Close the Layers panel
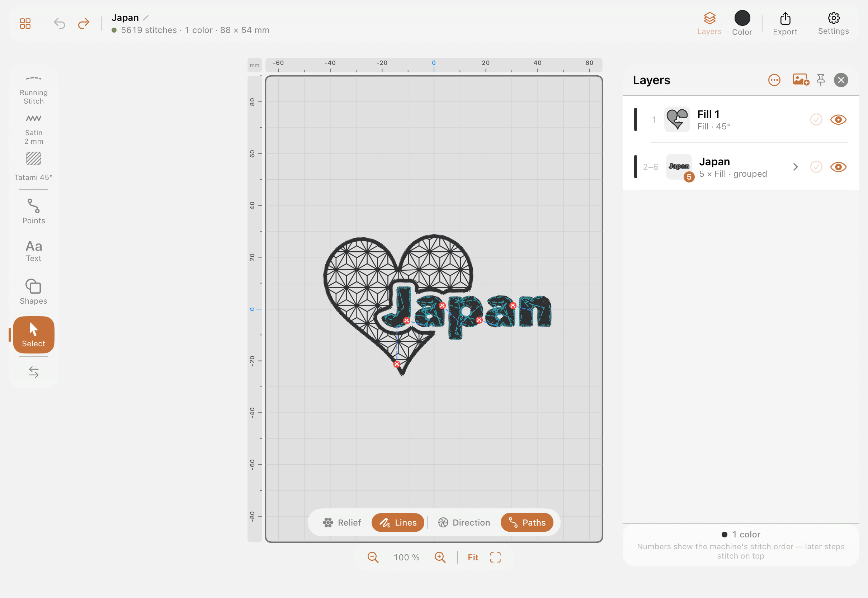Viewport: 868px width, 598px height. (841, 80)
